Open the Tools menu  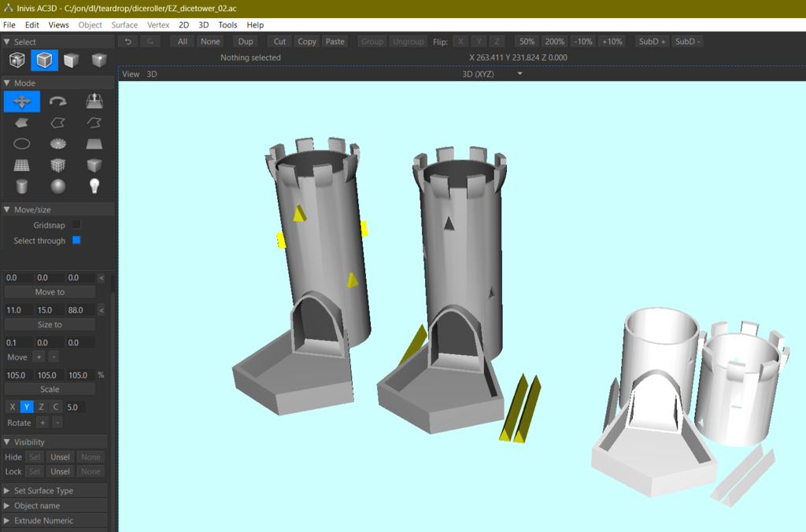pyautogui.click(x=227, y=25)
